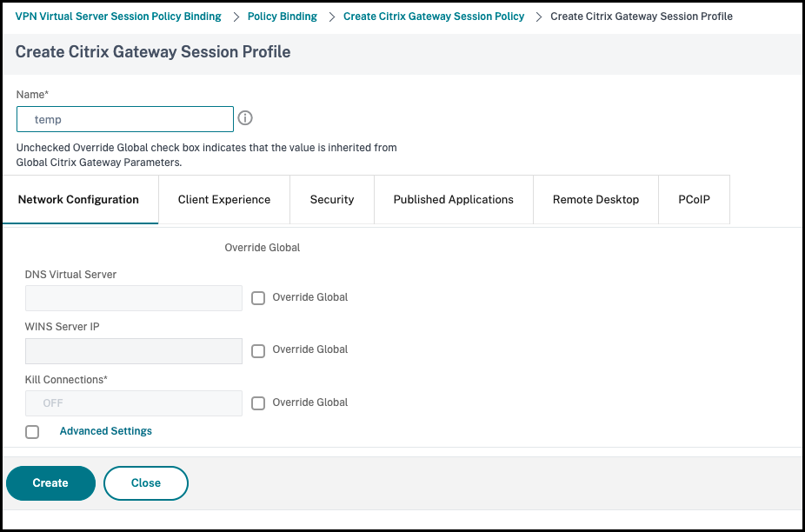Open the Security tab
The image size is (805, 532).
[x=332, y=200]
